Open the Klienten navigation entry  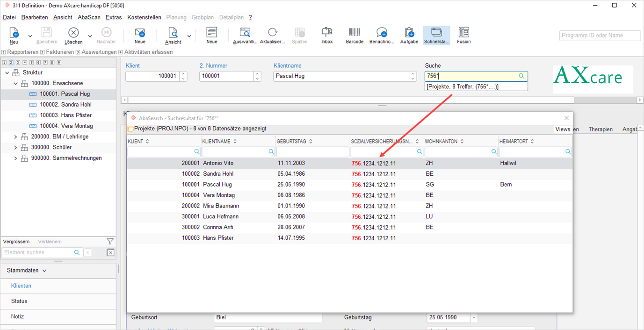coord(58,286)
